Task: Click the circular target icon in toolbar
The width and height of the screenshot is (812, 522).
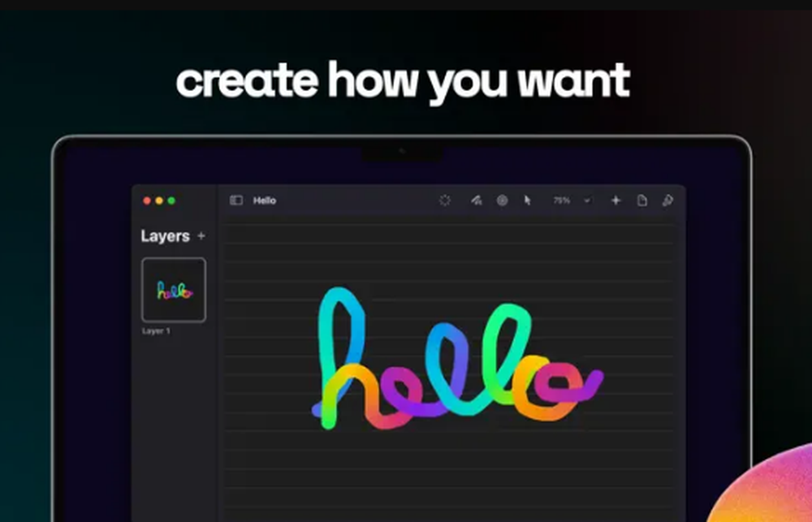Action: point(502,201)
